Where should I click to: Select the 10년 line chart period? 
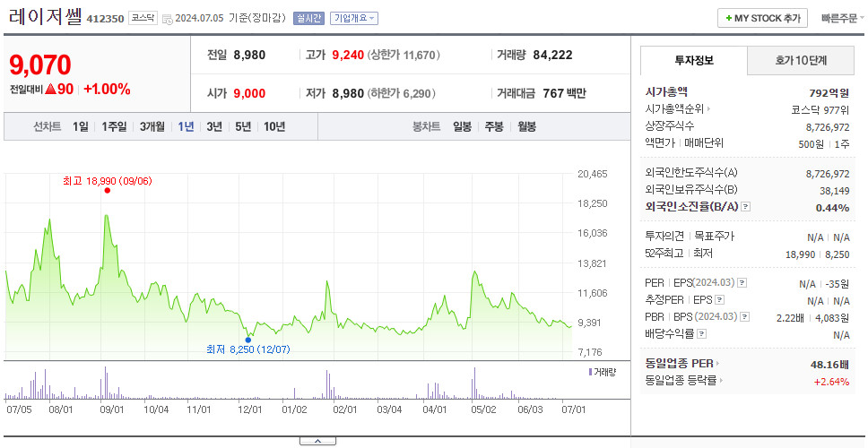click(274, 126)
